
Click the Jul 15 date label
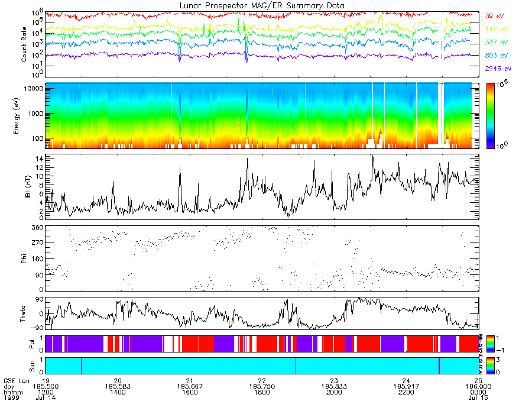[x=478, y=397]
